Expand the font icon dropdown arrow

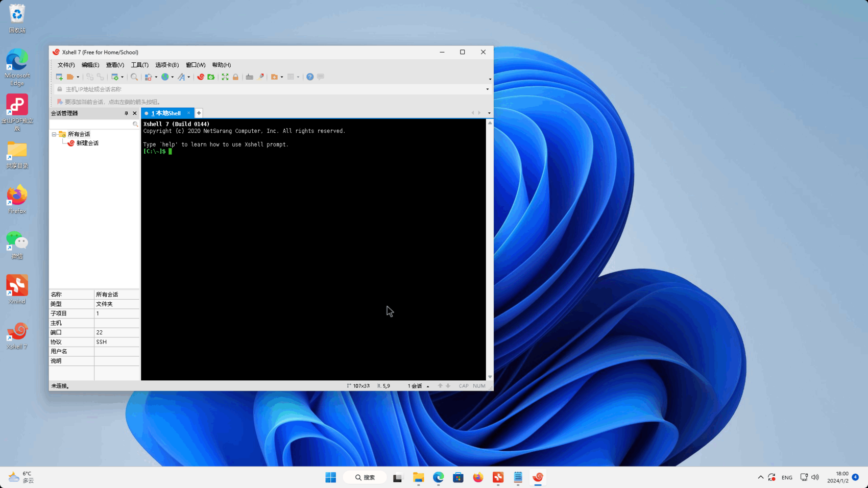(188, 77)
